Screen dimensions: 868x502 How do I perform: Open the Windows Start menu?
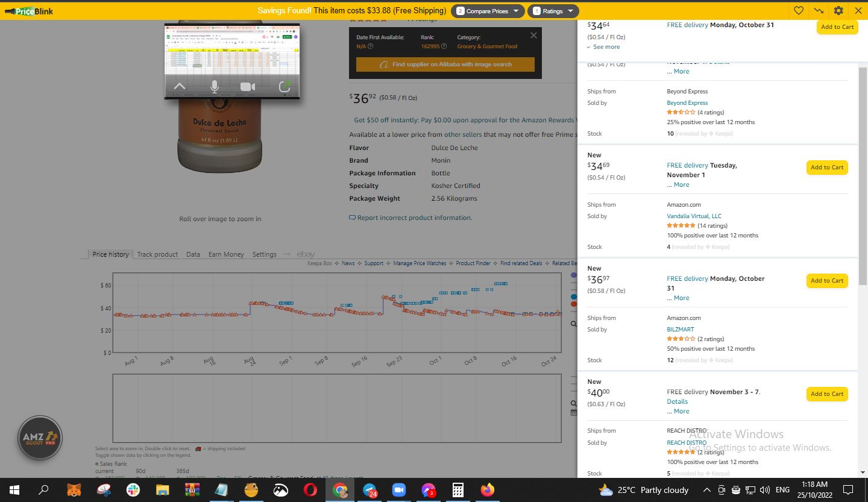[x=14, y=490]
